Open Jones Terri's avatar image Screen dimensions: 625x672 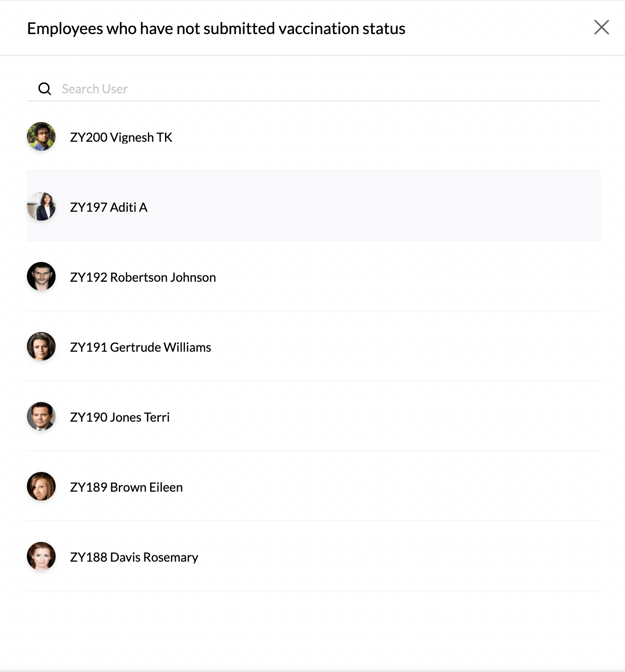point(41,416)
